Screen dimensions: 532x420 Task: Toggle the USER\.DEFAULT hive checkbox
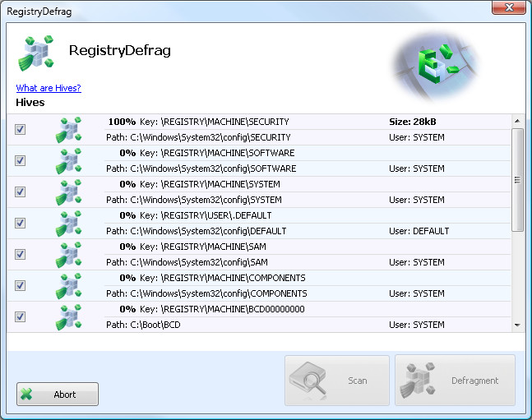(x=20, y=223)
